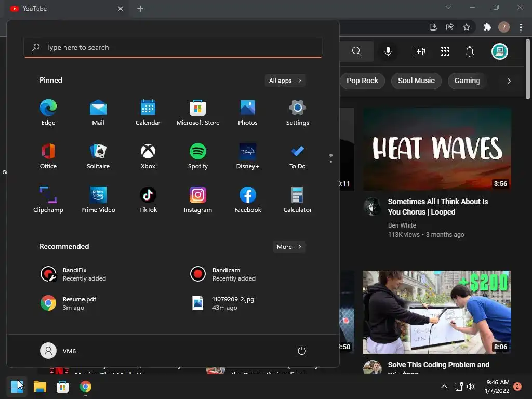Select the Pop Rock filter chip
532x399 pixels.
pyautogui.click(x=362, y=81)
